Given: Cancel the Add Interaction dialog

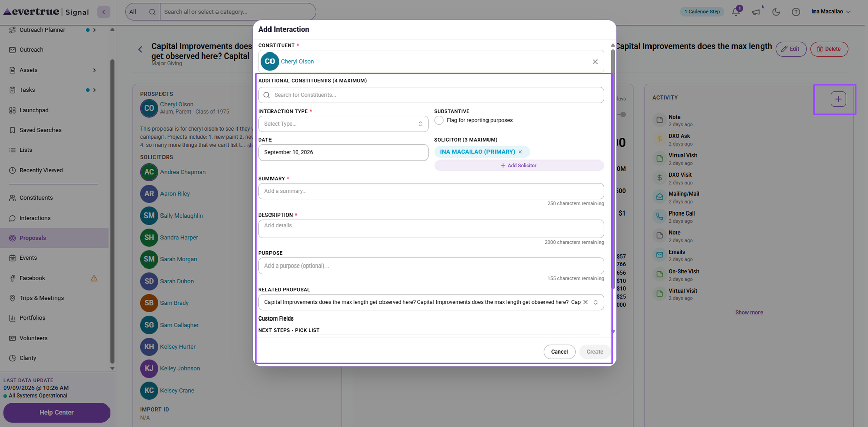Looking at the screenshot, I should click(559, 352).
